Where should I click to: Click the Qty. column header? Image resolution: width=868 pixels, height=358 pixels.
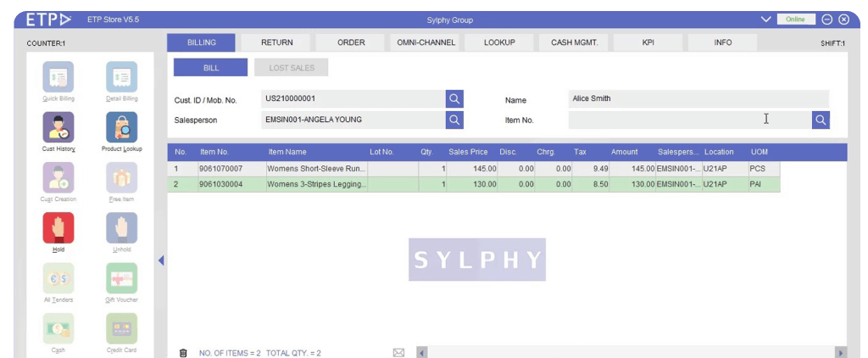[426, 152]
